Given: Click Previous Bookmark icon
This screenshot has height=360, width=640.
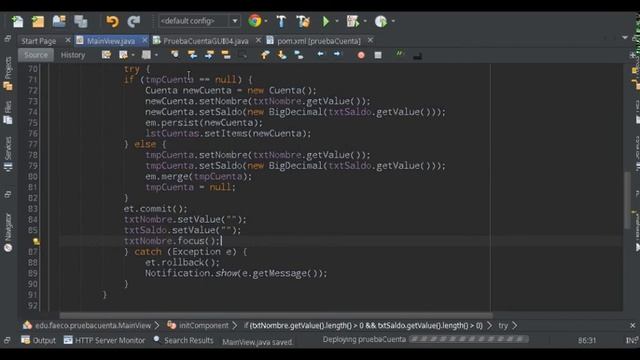Looking at the screenshot, I should 265,55.
